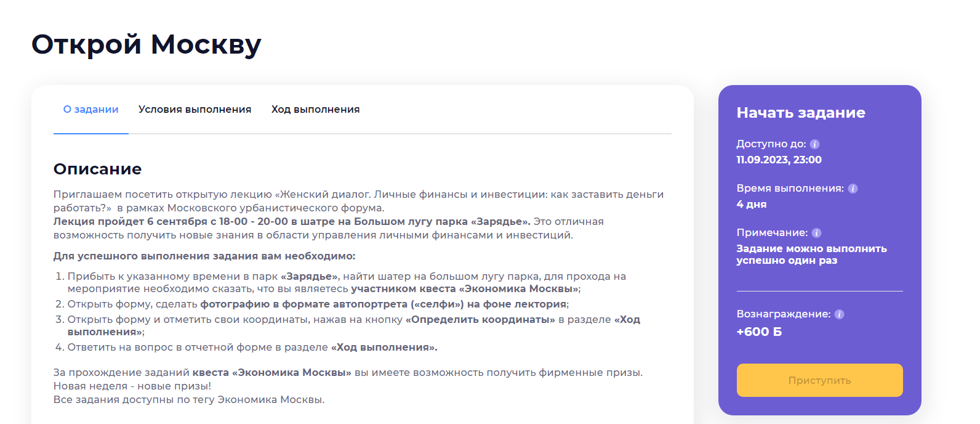Show the info icon next to Вознаграждение

839,314
